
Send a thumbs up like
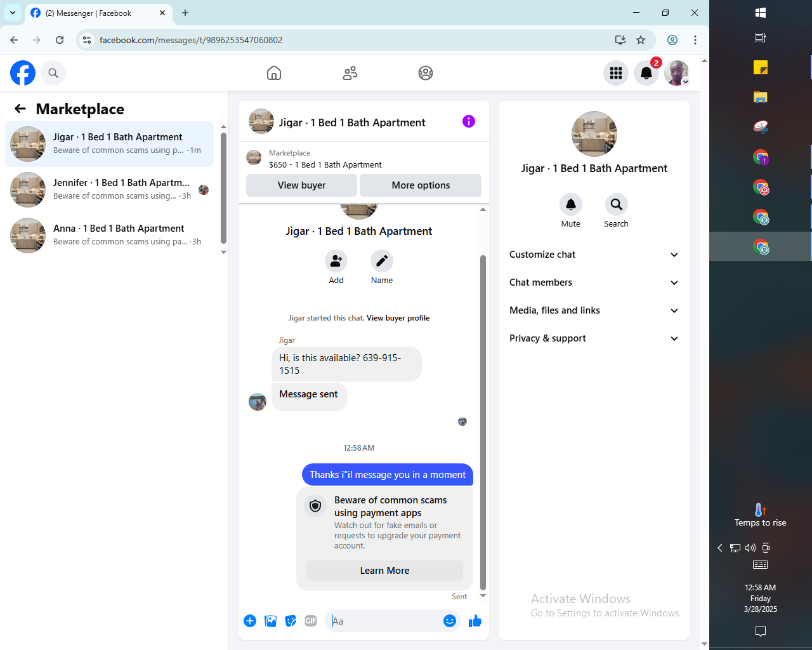(x=475, y=621)
